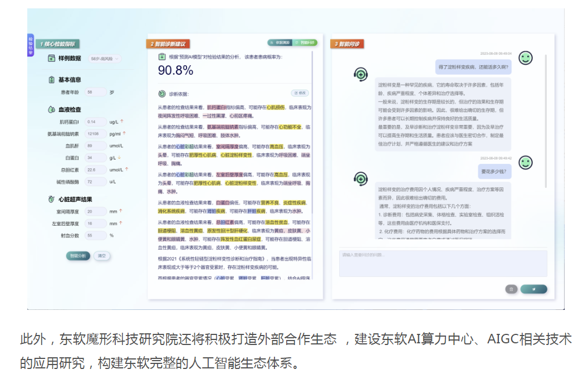Click the medical report icon beside prediction text
This screenshot has height=379, width=588.
(161, 56)
